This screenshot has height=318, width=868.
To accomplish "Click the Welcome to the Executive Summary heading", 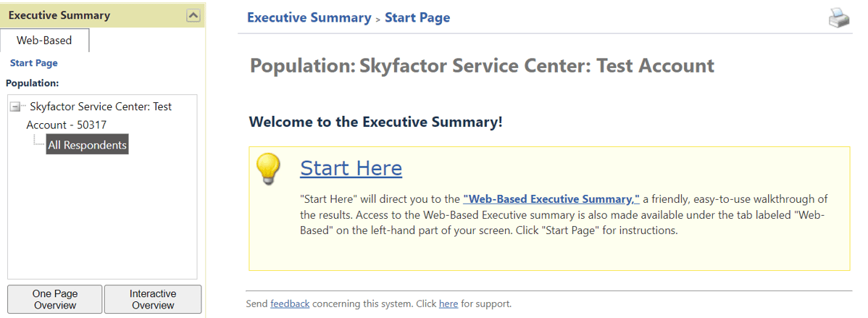I will tap(375, 122).
